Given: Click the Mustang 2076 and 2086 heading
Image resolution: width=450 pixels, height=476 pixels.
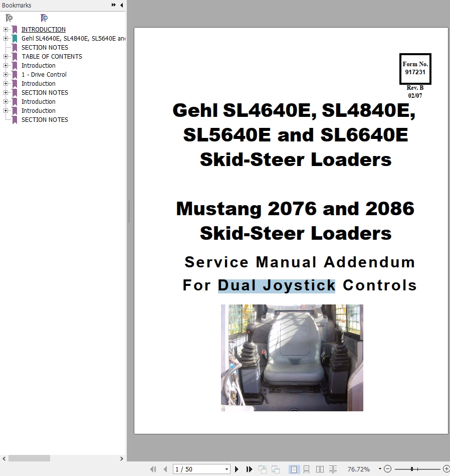Looking at the screenshot, I should pyautogui.click(x=295, y=209).
